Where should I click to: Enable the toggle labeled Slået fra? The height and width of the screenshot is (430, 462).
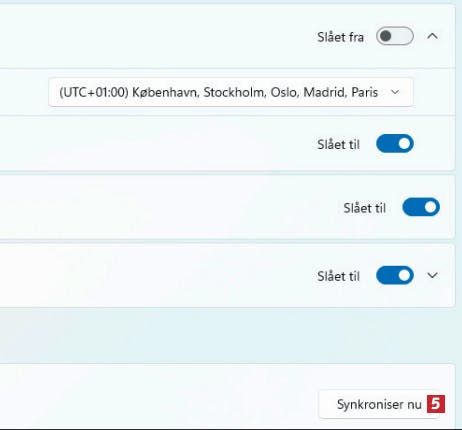coord(395,36)
